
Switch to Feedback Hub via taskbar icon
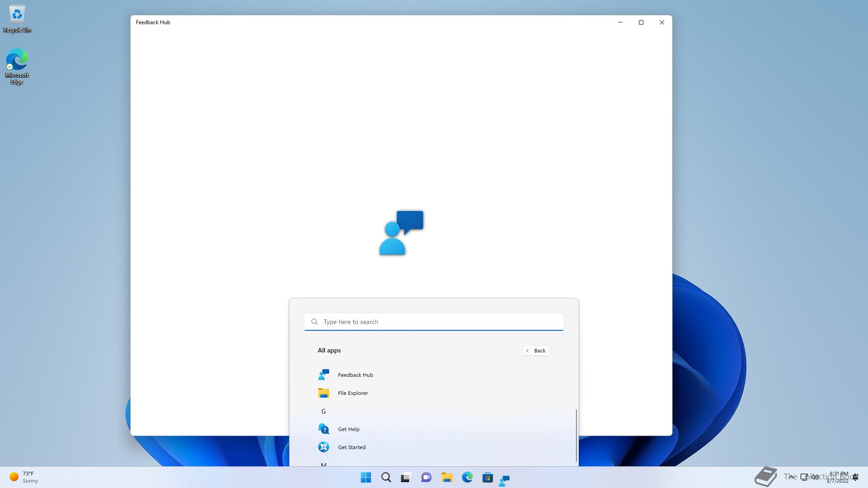tap(504, 480)
